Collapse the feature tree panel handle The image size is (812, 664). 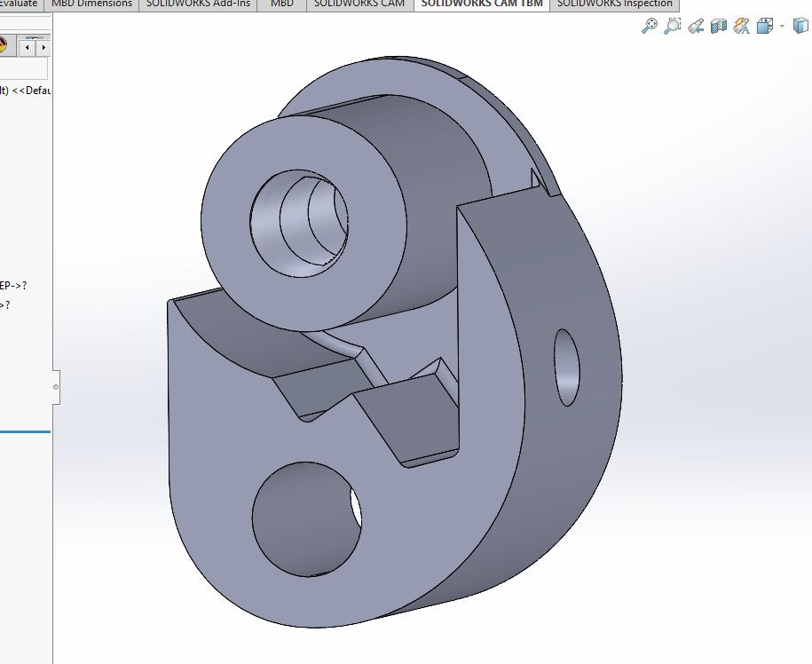pyautogui.click(x=56, y=387)
